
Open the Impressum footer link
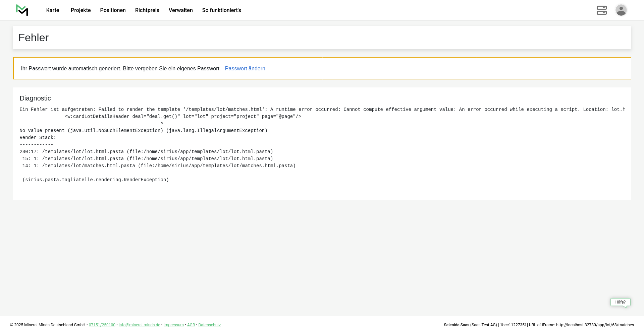click(173, 325)
